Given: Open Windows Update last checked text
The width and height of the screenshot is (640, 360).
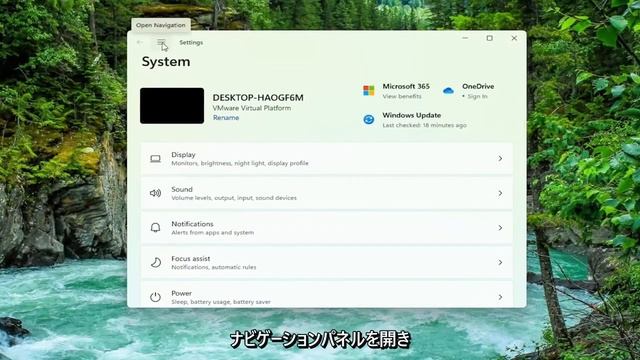Looking at the screenshot, I should click(424, 125).
